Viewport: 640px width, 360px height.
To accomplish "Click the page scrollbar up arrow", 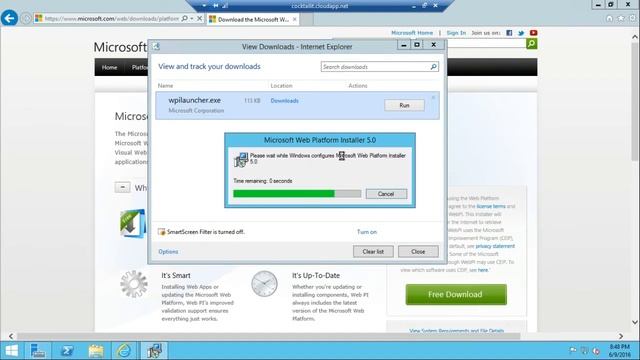I will (635, 37).
